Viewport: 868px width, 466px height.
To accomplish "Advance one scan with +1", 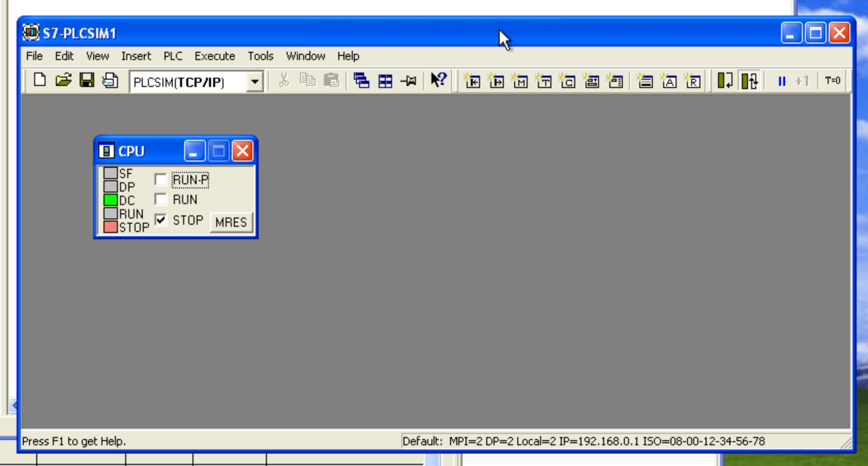I will click(x=802, y=81).
